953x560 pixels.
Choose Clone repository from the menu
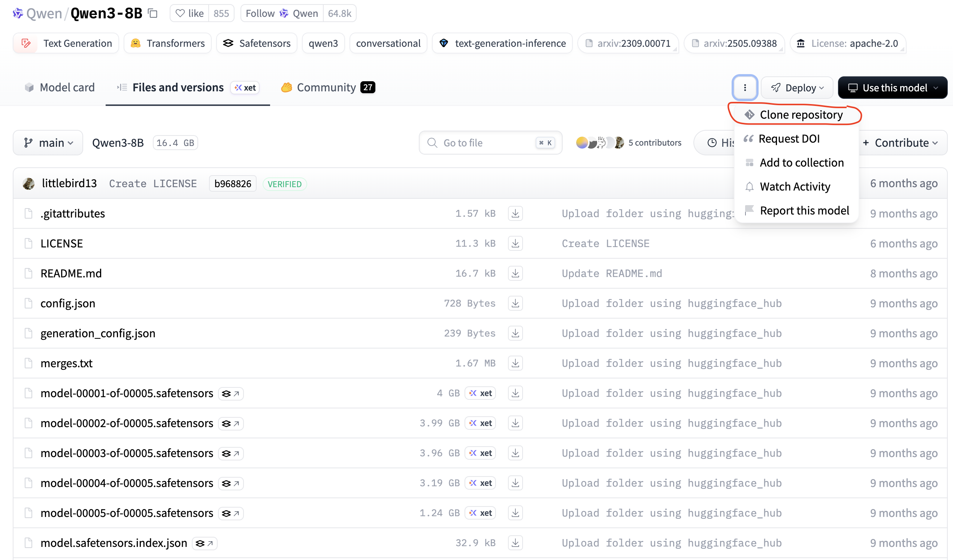pos(801,115)
